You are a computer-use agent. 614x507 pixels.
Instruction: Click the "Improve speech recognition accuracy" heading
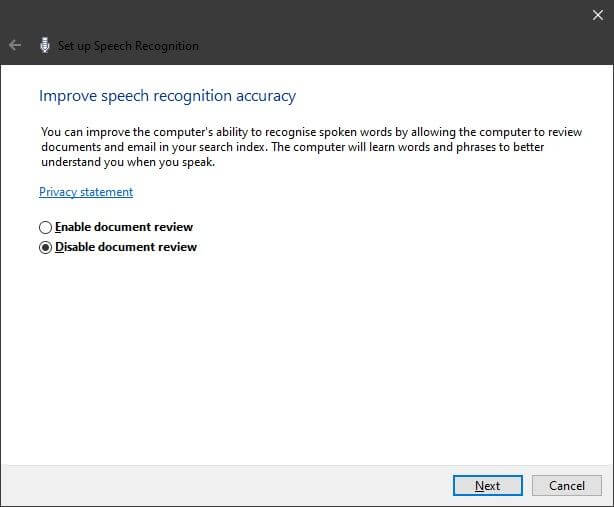[x=167, y=96]
